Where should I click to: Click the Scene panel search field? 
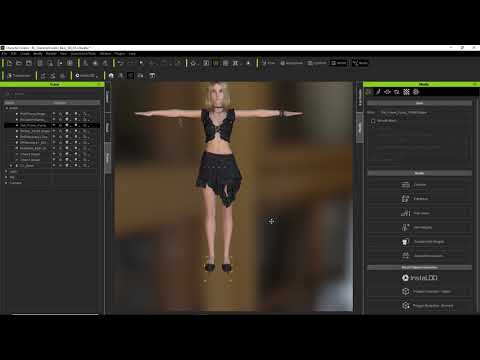pos(53,94)
